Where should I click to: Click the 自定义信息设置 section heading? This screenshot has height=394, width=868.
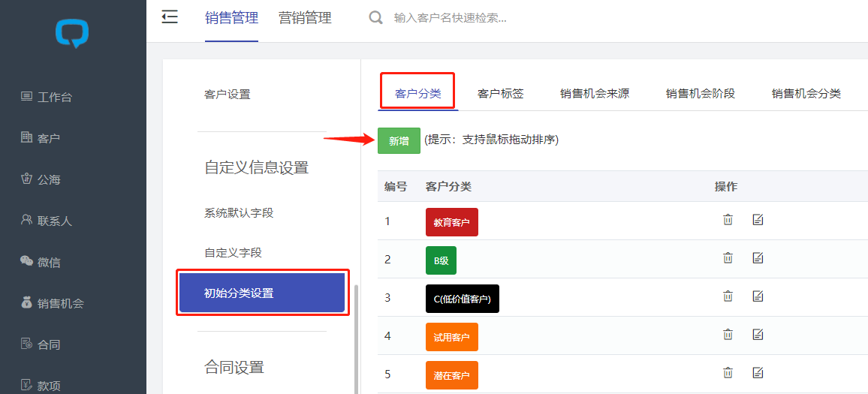pos(256,167)
